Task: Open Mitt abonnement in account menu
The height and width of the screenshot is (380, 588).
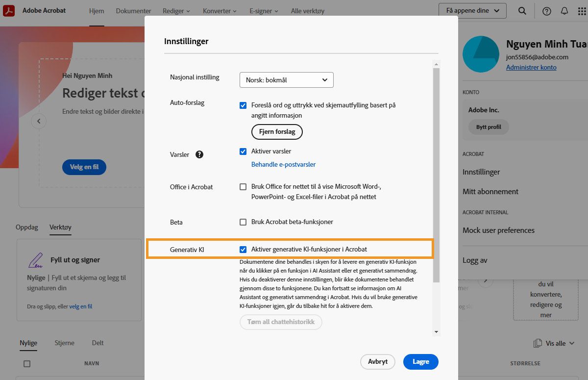Action: 490,192
